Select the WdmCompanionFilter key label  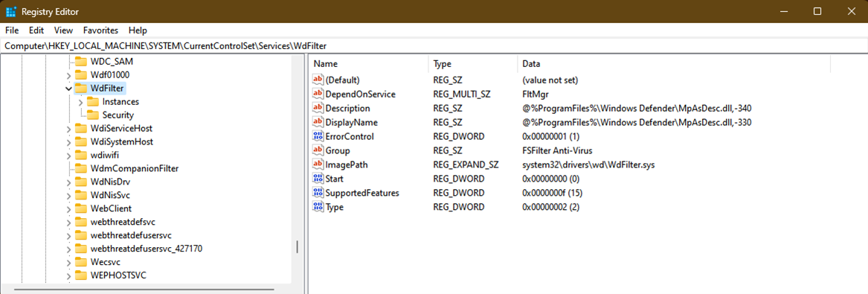[135, 168]
